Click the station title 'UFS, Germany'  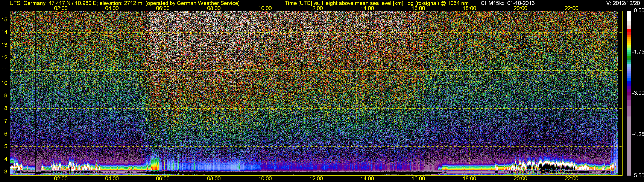pos(27,3)
